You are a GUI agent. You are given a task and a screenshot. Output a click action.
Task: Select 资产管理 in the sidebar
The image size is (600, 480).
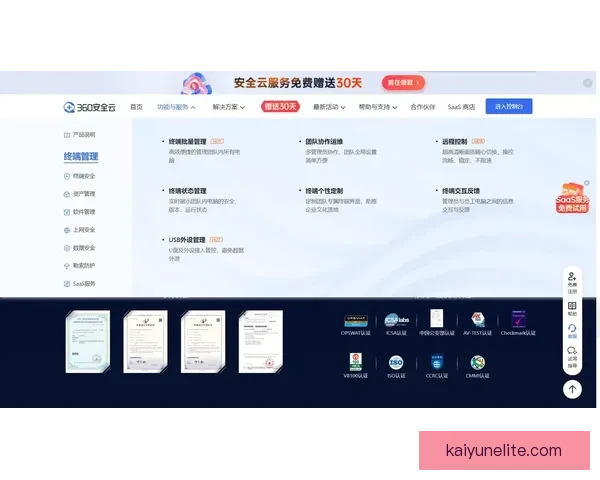coord(80,194)
